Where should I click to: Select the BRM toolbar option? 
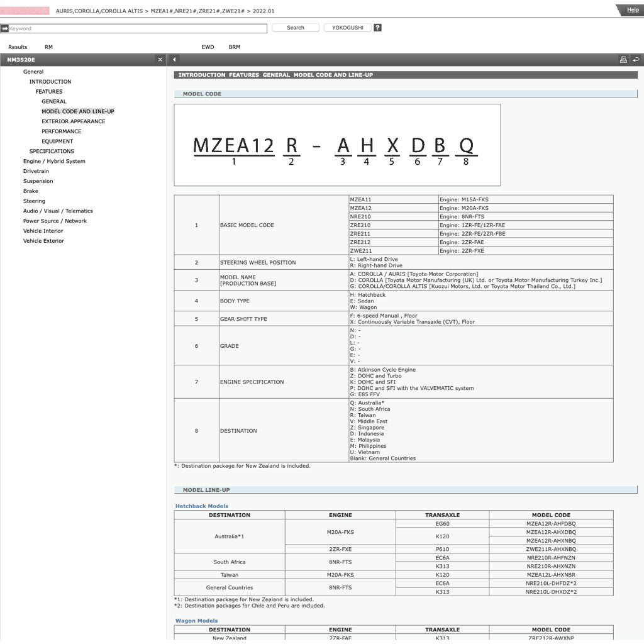pos(235,47)
